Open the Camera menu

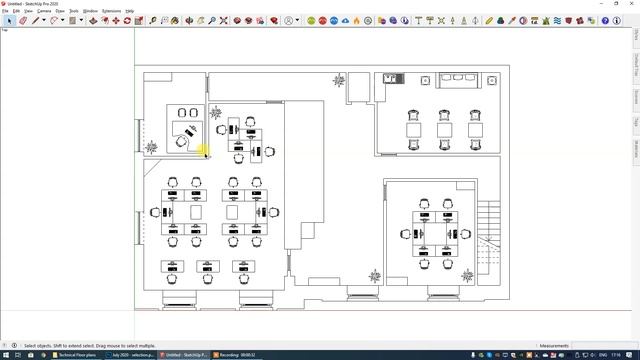[44, 11]
